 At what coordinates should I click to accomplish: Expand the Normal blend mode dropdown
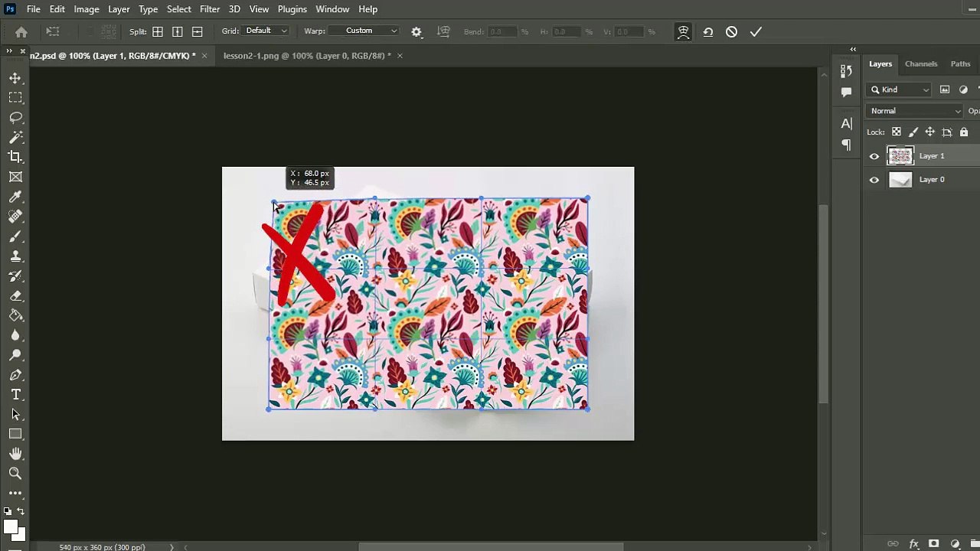(915, 111)
